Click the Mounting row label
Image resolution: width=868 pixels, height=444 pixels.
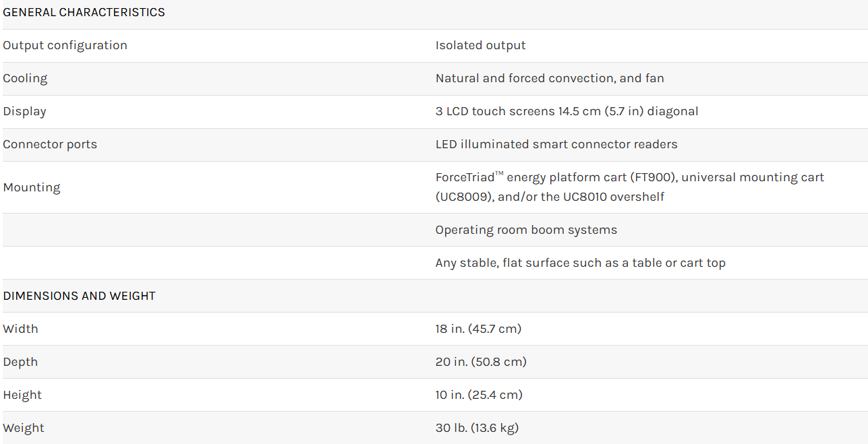click(32, 187)
